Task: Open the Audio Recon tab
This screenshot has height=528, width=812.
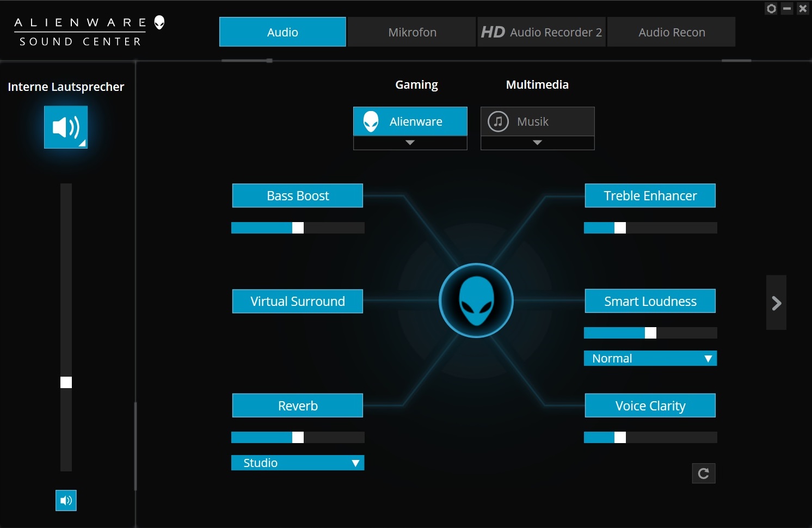Action: (x=672, y=32)
